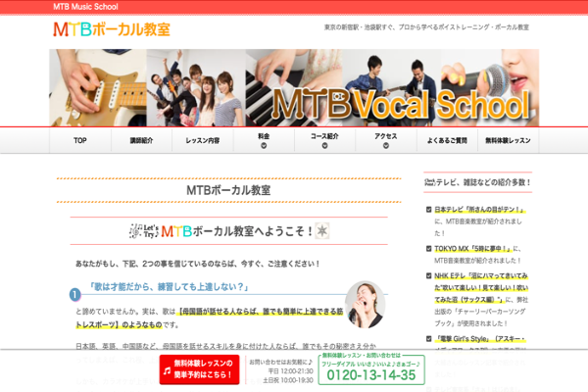Open the アクセス navigation menu
This screenshot has width=588, height=392.
point(386,136)
